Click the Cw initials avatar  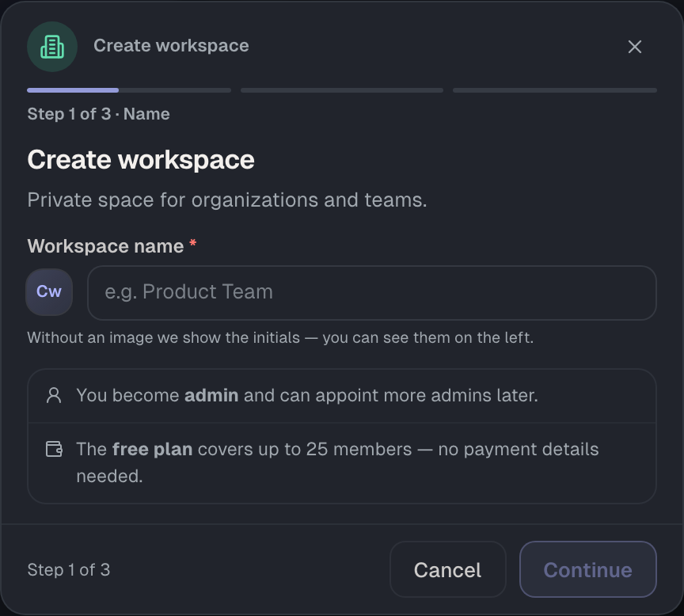tap(49, 292)
